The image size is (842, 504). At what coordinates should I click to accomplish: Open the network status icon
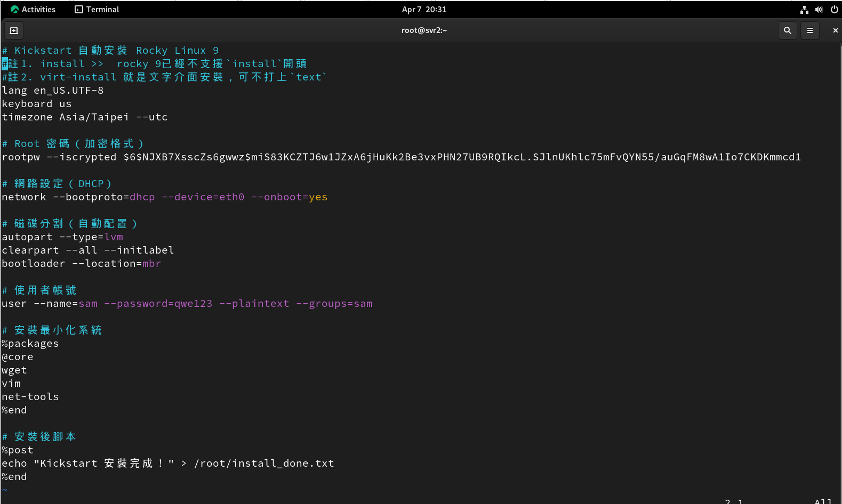[x=804, y=10]
